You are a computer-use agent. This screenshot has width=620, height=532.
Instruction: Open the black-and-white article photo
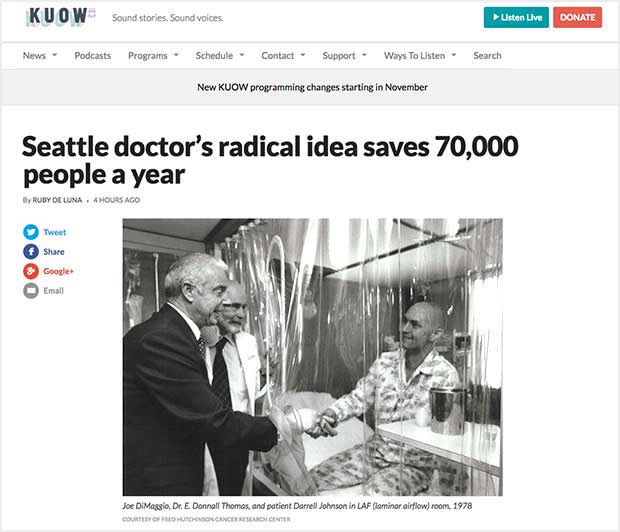[x=312, y=357]
